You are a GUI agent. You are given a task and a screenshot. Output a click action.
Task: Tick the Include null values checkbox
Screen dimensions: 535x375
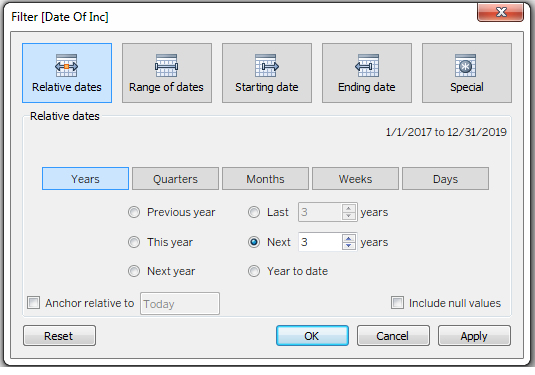(397, 303)
